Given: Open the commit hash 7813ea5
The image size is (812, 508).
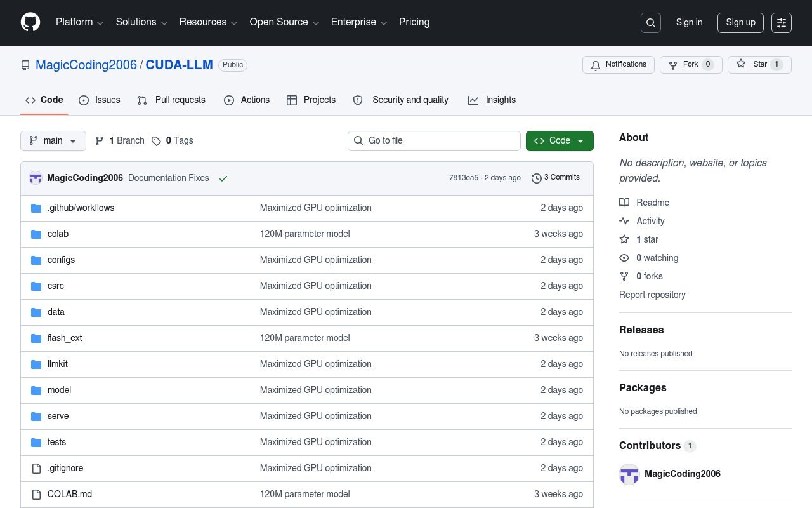Looking at the screenshot, I should click(464, 178).
